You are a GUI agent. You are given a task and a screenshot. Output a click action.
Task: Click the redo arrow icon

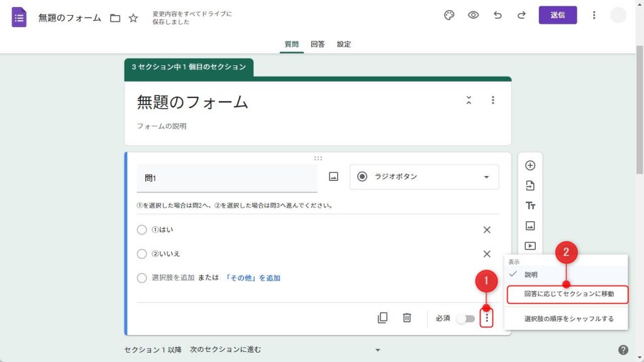tap(521, 15)
